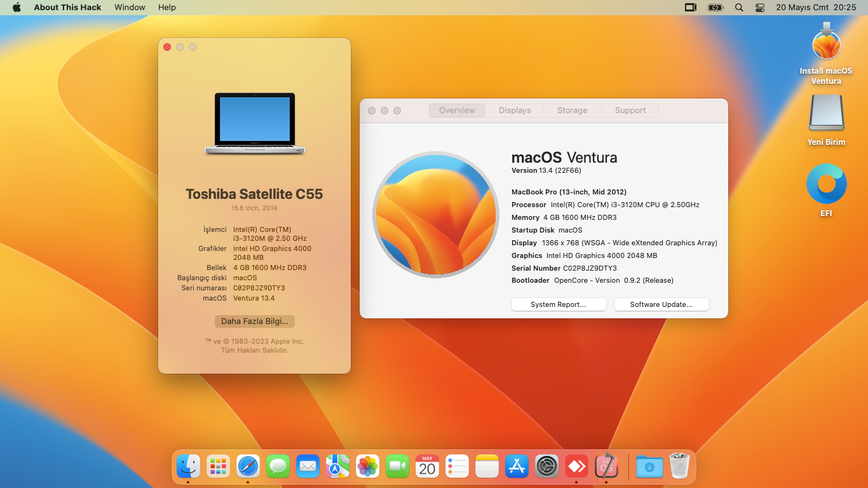Viewport: 868px width, 488px height.
Task: Switch to the Displays tab
Action: coord(515,111)
